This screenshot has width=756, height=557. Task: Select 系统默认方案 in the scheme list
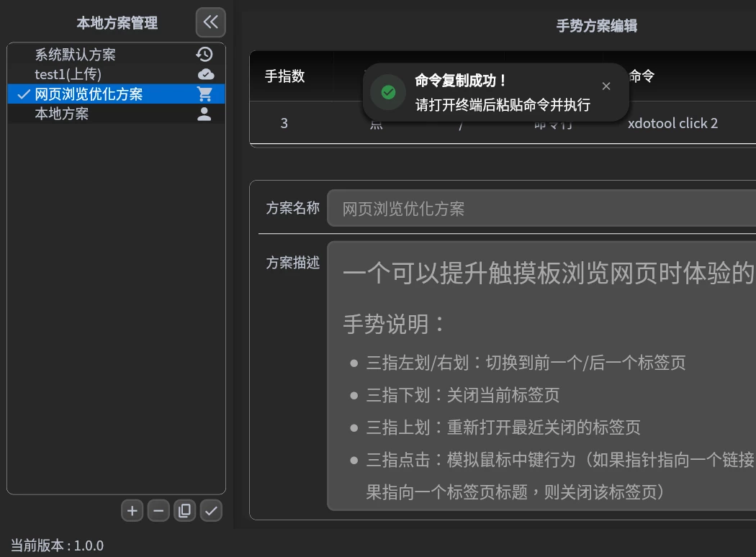75,55
